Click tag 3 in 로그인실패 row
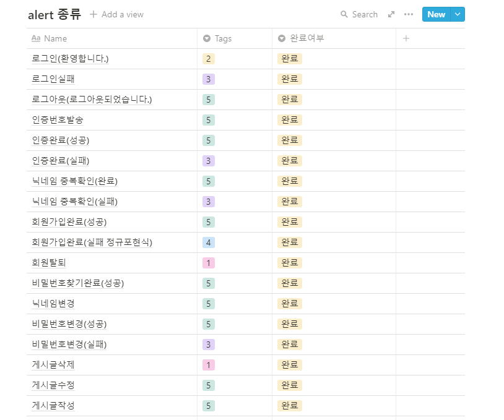This screenshot has width=504, height=420. (x=209, y=79)
